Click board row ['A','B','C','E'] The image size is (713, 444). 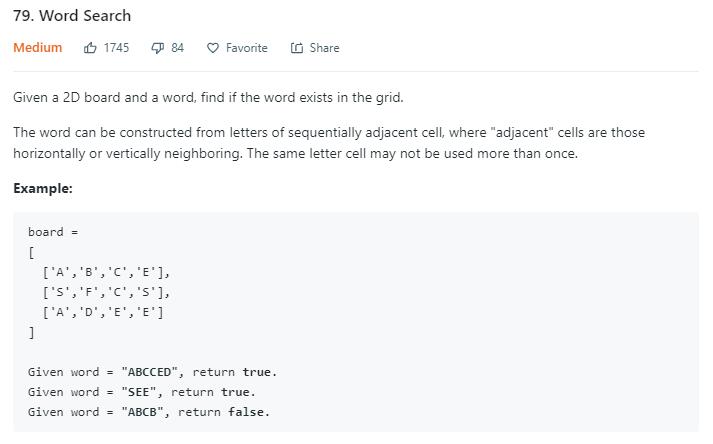pyautogui.click(x=106, y=272)
